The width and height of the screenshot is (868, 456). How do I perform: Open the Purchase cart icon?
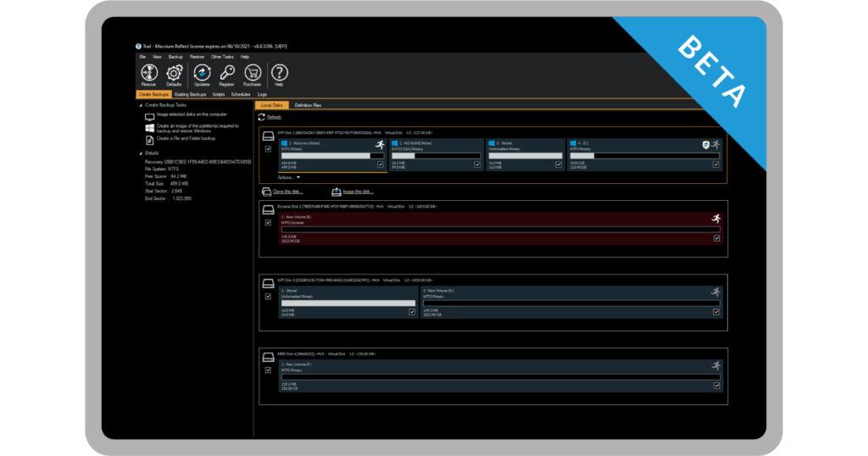(253, 75)
